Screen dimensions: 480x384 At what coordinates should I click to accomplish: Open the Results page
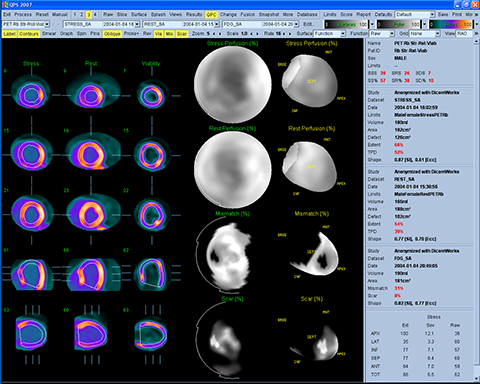tap(194, 15)
